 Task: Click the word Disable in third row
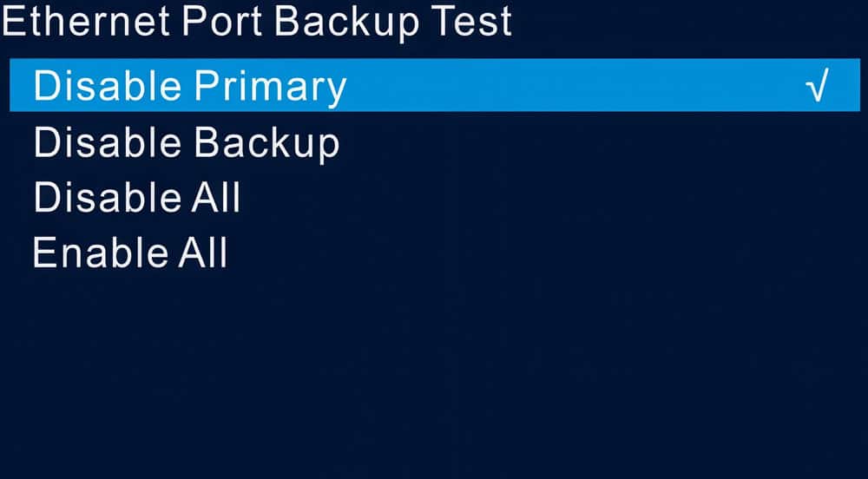[x=108, y=198]
